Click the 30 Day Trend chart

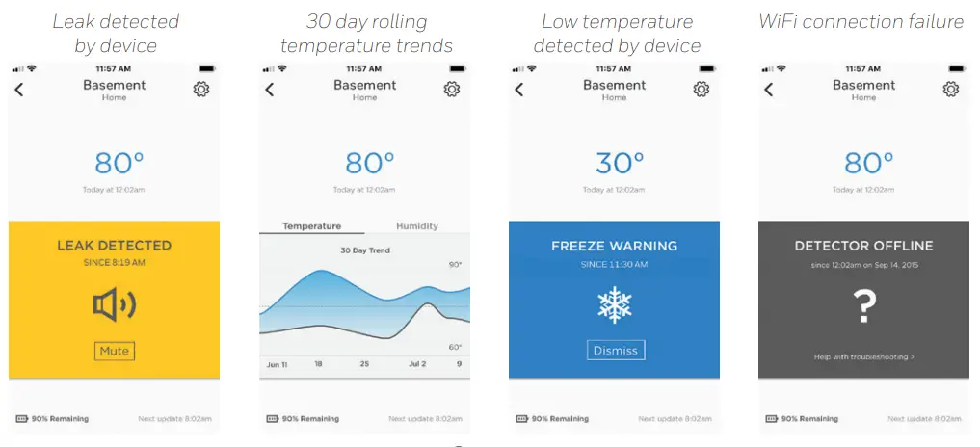(x=364, y=303)
